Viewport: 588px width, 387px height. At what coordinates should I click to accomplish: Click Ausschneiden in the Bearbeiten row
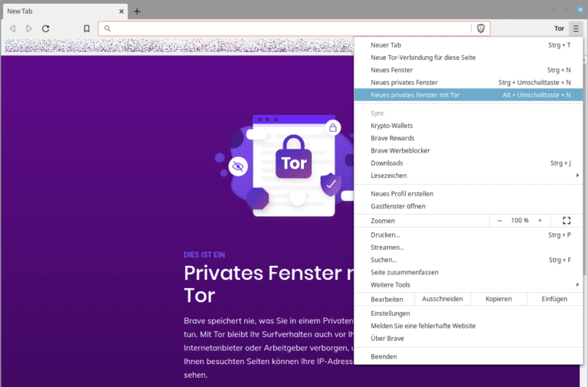pos(443,299)
